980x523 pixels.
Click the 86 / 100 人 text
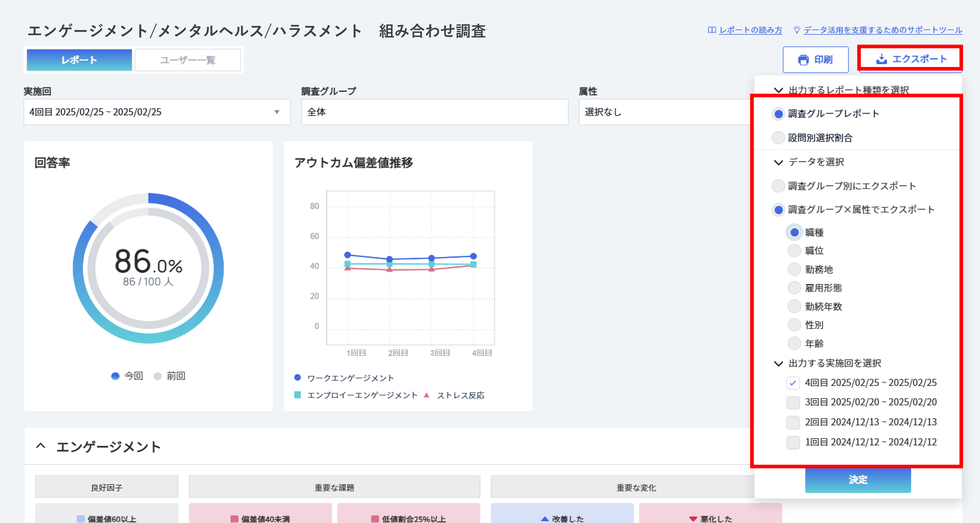(x=148, y=282)
